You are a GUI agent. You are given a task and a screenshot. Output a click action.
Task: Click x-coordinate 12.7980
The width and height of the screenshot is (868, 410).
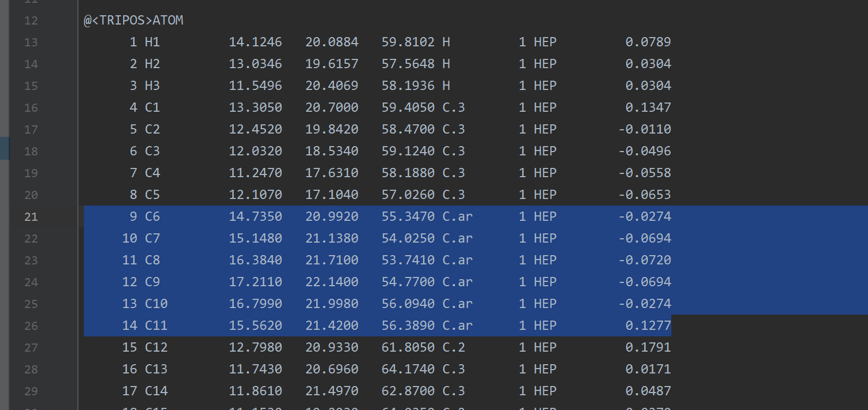[256, 347]
